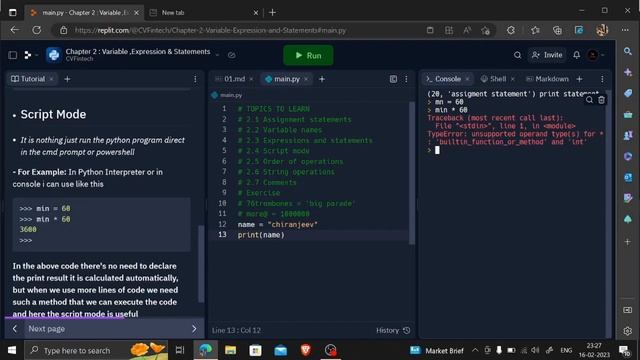
Task: Switch to the Markdown tab
Action: click(547, 79)
